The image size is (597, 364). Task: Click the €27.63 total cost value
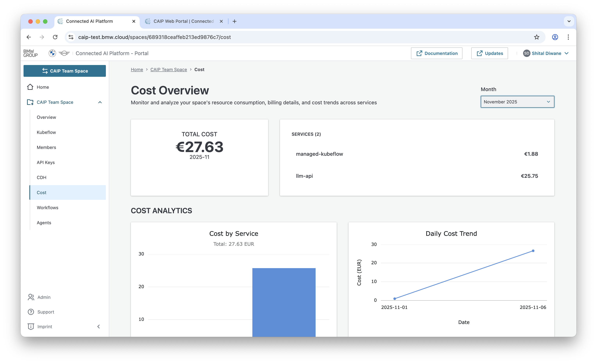click(x=199, y=147)
